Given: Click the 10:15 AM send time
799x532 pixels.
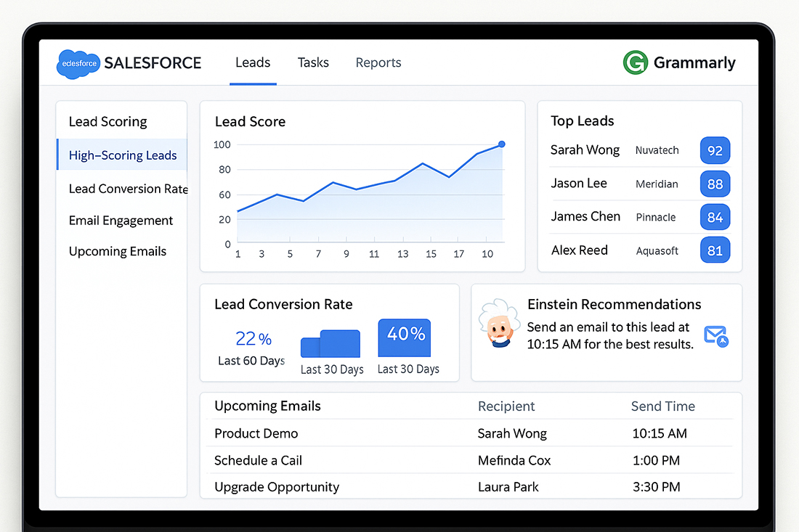Looking at the screenshot, I should [x=660, y=433].
